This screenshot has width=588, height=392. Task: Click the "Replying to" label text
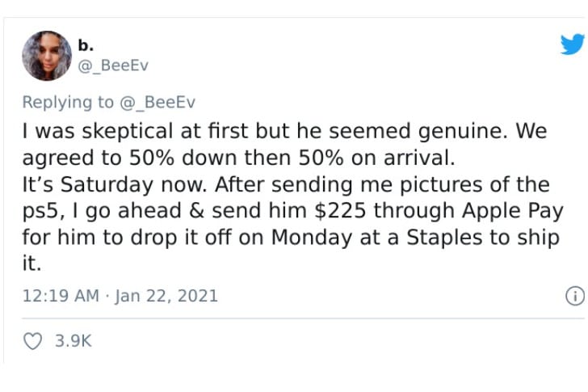(x=68, y=103)
